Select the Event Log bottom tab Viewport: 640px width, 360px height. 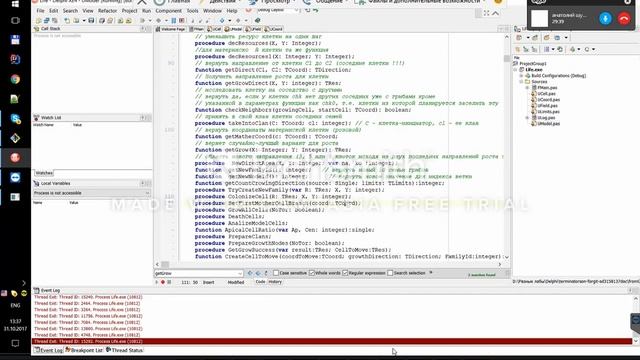pyautogui.click(x=49, y=350)
